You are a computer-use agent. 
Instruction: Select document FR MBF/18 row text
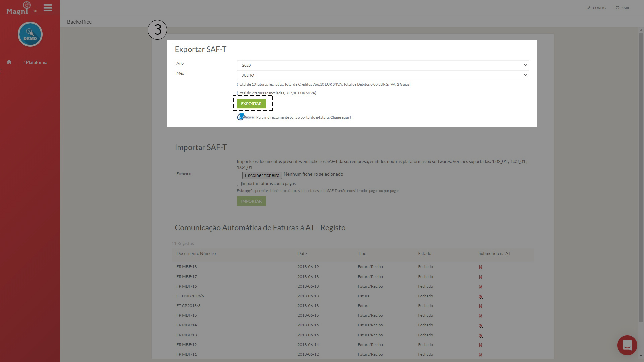coord(186,267)
